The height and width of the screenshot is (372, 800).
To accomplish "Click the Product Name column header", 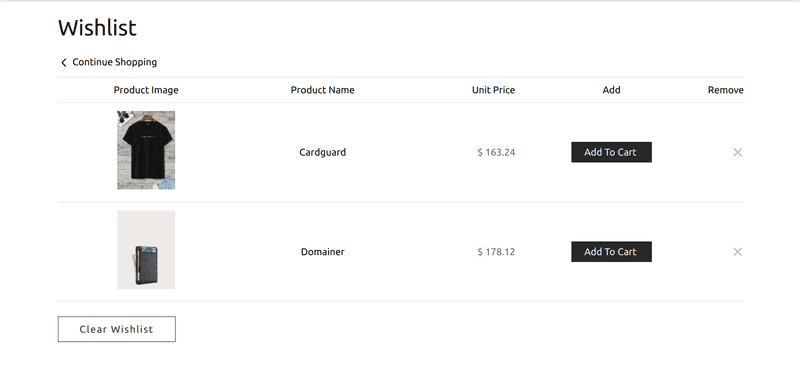I will (322, 90).
